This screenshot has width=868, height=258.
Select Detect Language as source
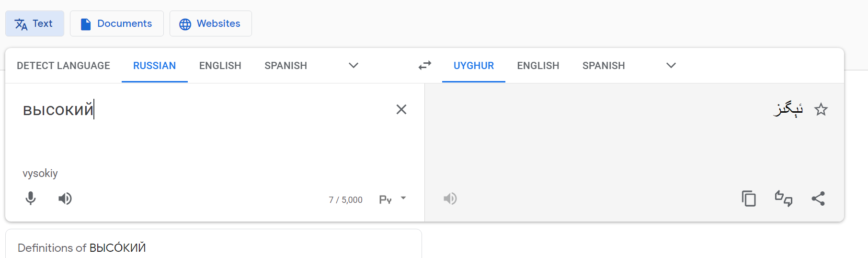[x=63, y=66]
